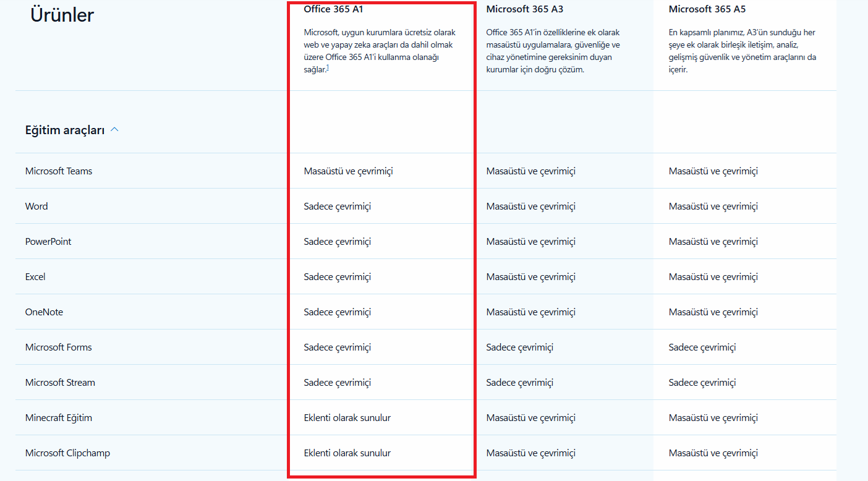
Task: Click Microsoft Forms 'Sadece çevrimiçi' in A3 column
Action: [519, 347]
